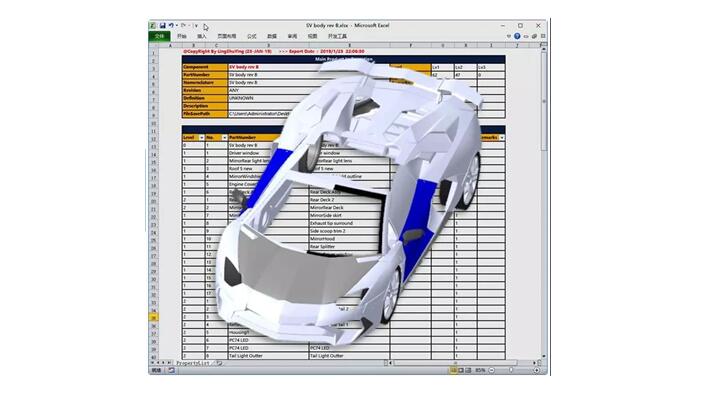Open the Remarks column filter dropdown

point(502,137)
